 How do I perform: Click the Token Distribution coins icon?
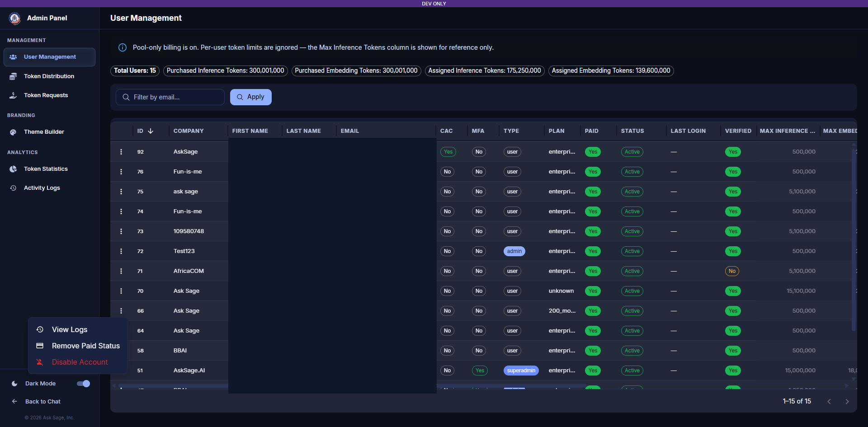click(x=13, y=76)
